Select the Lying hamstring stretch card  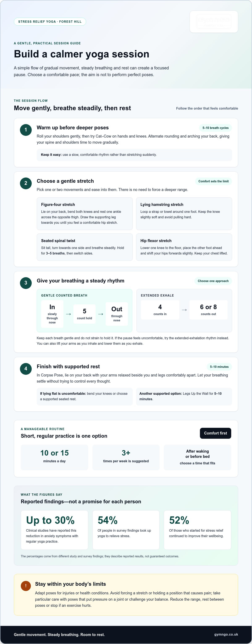[184, 214]
